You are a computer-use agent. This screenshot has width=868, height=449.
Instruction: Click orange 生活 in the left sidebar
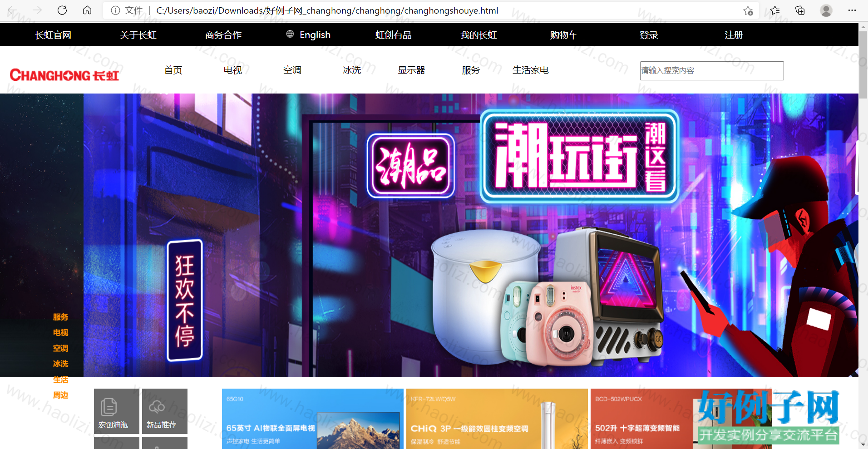60,380
